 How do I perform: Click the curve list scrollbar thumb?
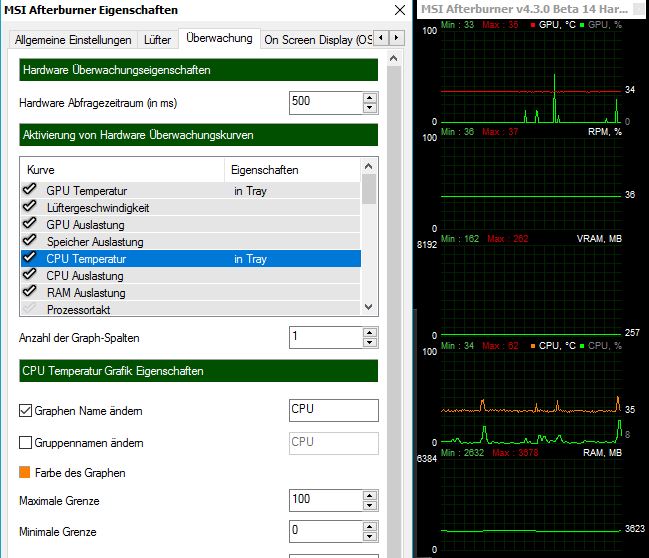369,189
